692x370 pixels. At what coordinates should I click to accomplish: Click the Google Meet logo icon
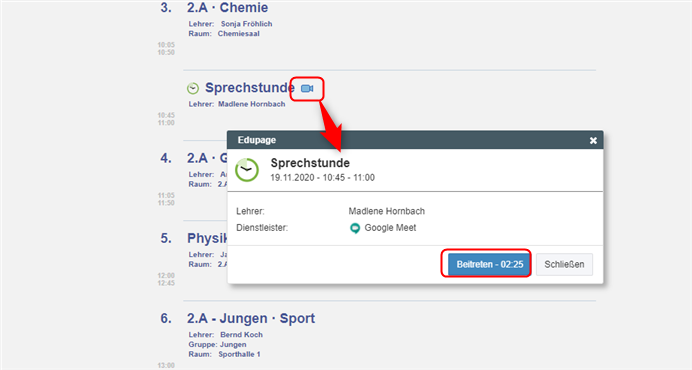tap(355, 228)
